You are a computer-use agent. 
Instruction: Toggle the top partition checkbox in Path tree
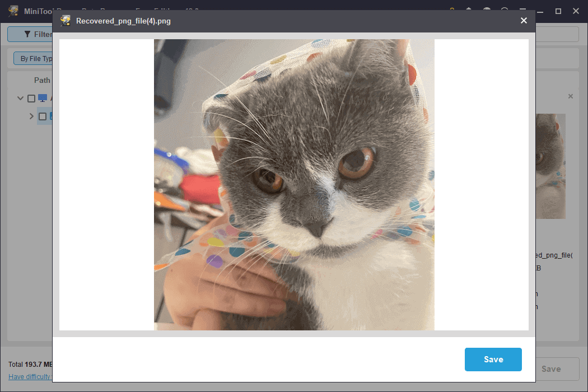[31, 98]
